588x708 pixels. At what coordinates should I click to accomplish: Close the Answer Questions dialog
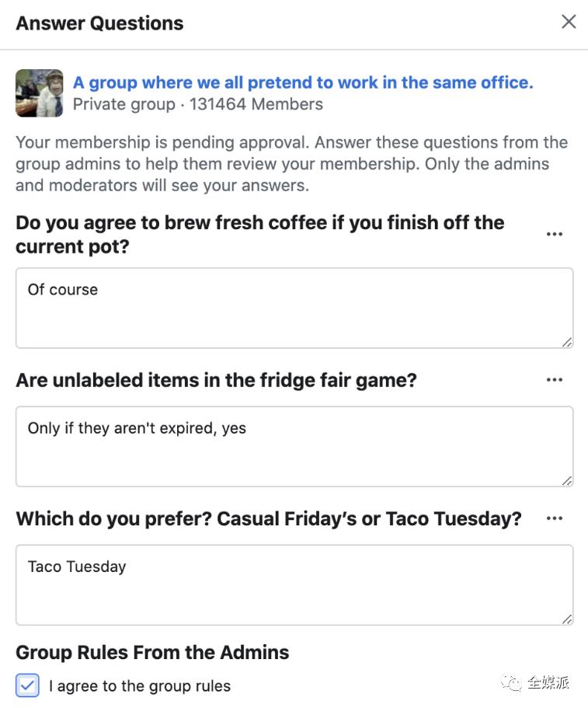click(569, 22)
